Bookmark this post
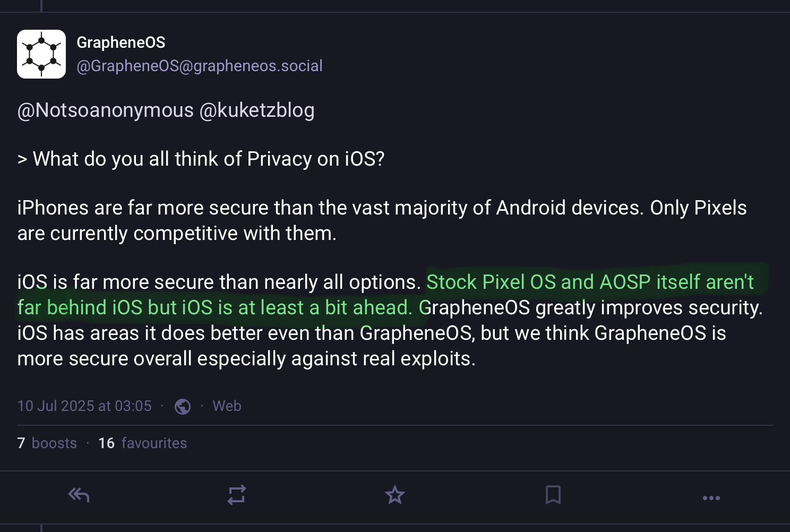 553,495
